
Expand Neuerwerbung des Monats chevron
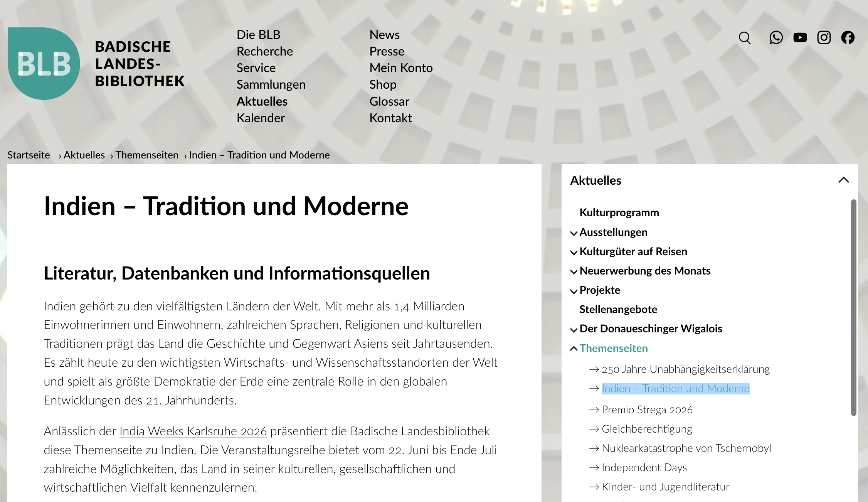574,271
